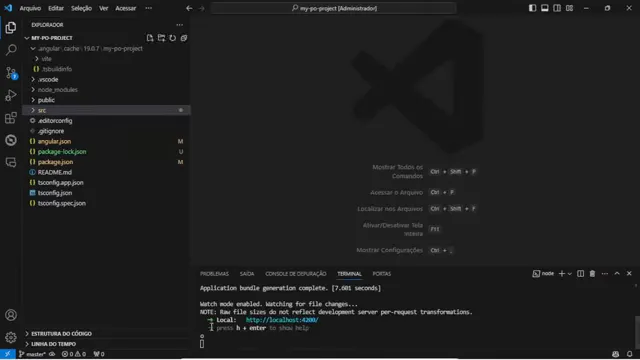This screenshot has height=360, width=640.
Task: Close the terminal panel
Action: point(629,273)
